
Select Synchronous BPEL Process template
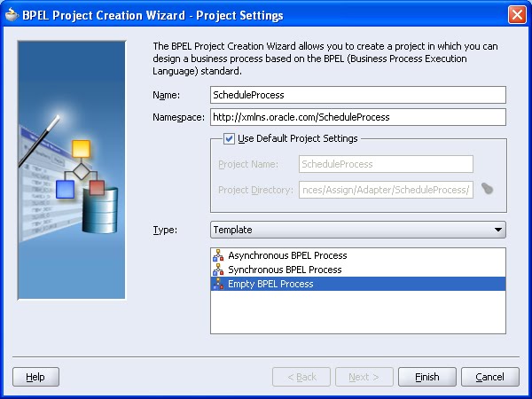tap(358, 270)
